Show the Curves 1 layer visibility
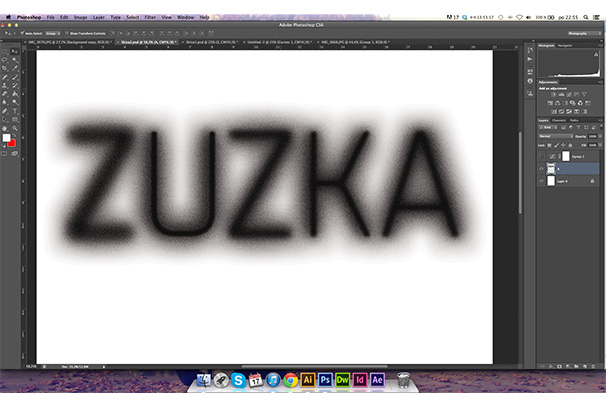The height and width of the screenshot is (406, 606). point(541,157)
